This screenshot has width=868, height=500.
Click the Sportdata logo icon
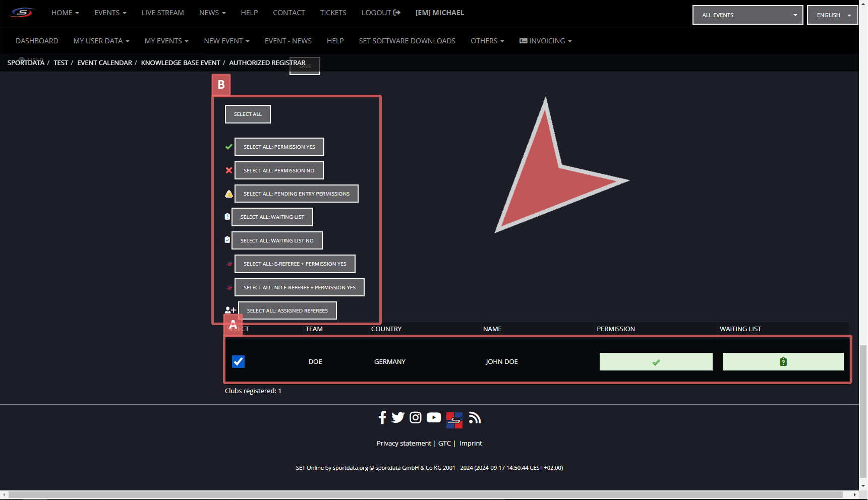tap(22, 13)
